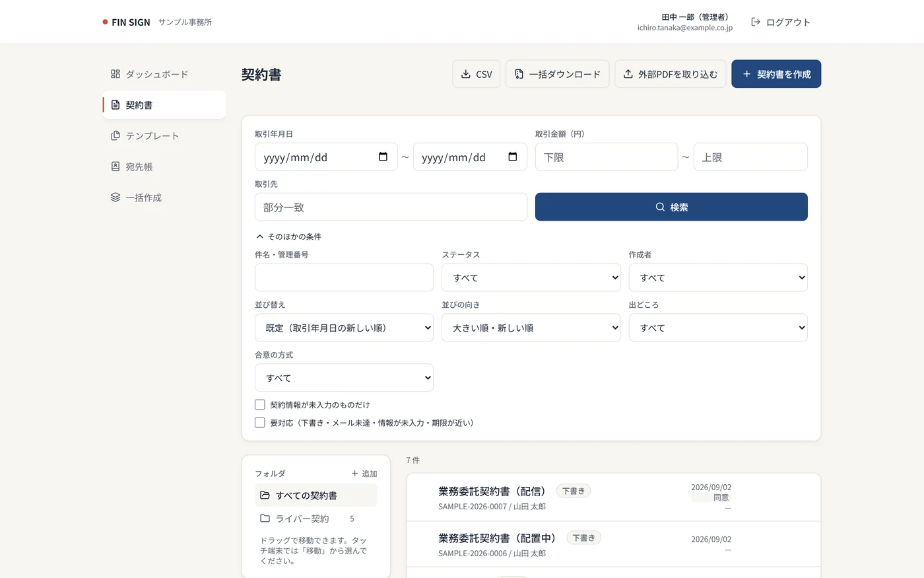Screen dimensions: 924x578
Task: Tick the 要対応 filter checkbox
Action: (x=260, y=422)
